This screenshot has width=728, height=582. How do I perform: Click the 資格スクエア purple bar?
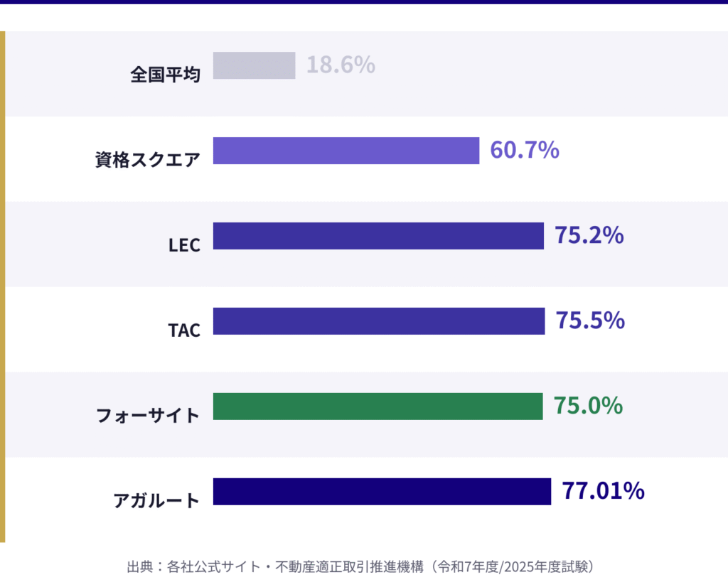[346, 151]
